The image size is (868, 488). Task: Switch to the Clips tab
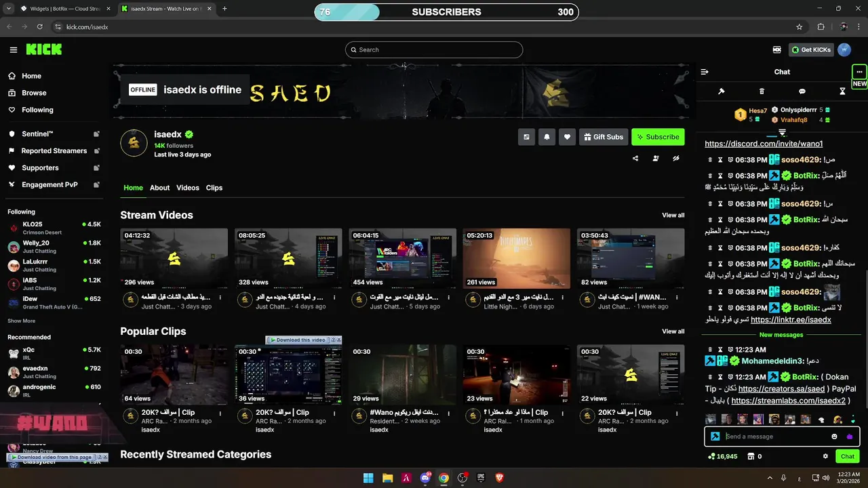(x=214, y=188)
